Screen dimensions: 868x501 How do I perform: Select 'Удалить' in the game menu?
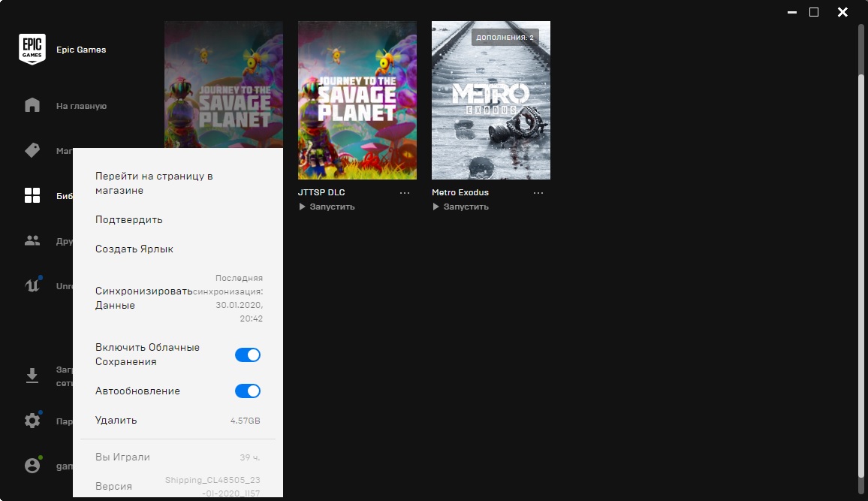point(116,420)
